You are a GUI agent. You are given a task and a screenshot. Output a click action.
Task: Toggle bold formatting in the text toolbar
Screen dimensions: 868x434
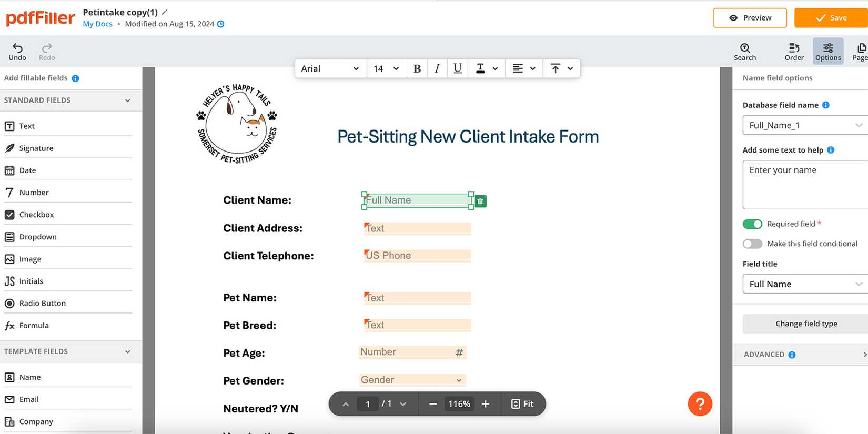pyautogui.click(x=417, y=68)
